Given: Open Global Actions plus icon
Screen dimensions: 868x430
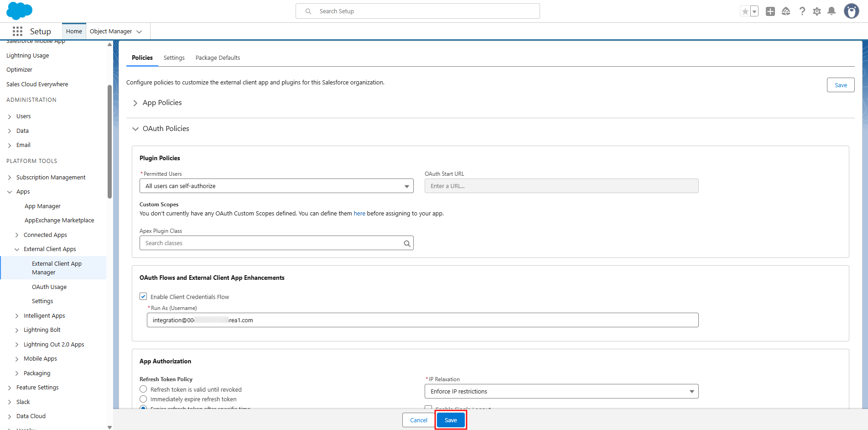Looking at the screenshot, I should point(770,11).
